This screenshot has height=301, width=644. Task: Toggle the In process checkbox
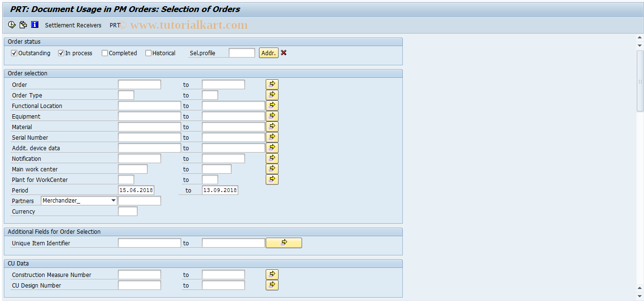[61, 53]
